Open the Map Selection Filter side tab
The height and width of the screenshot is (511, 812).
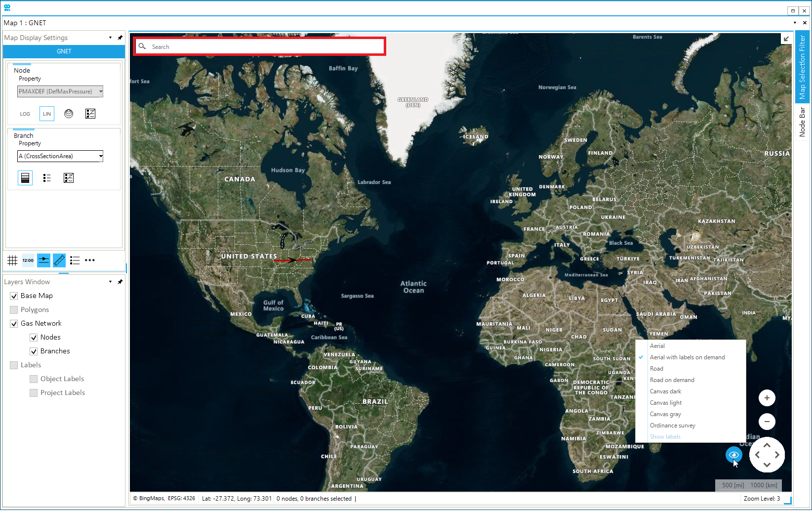click(x=802, y=67)
